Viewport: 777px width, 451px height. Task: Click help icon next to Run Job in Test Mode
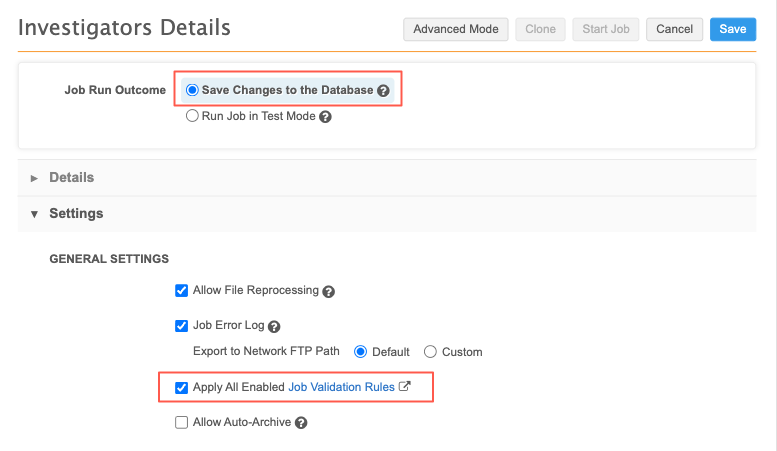325,117
